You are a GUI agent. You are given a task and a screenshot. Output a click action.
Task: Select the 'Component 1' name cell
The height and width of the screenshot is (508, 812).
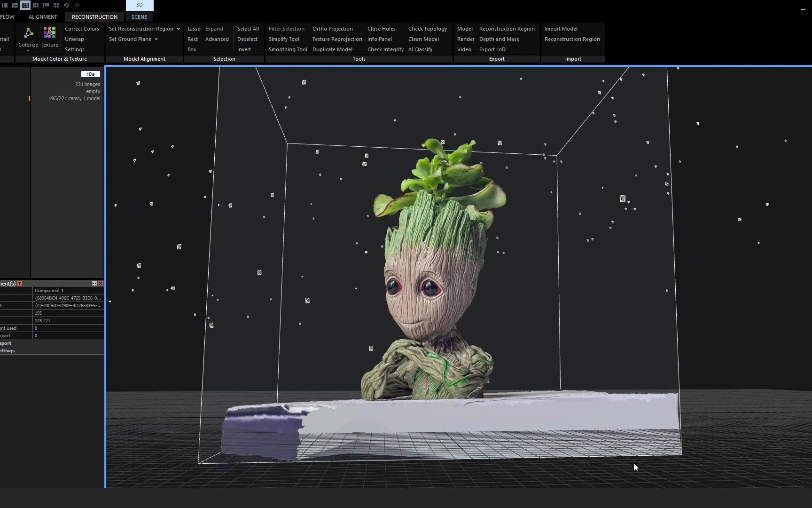(x=68, y=290)
